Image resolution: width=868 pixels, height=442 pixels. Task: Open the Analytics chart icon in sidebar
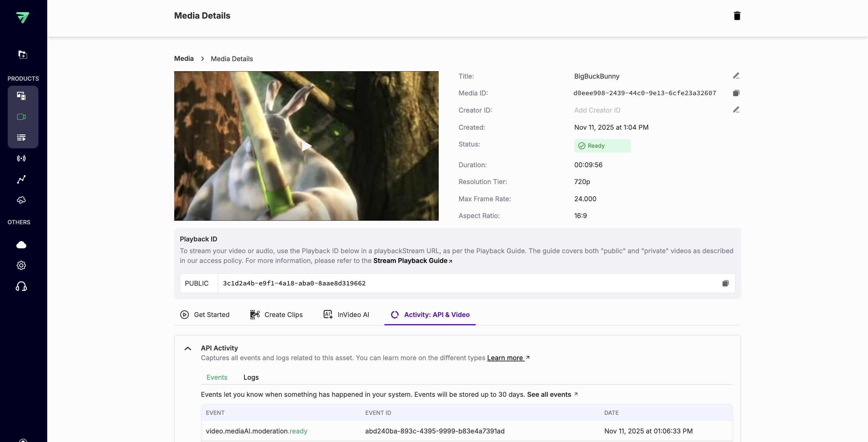(22, 179)
